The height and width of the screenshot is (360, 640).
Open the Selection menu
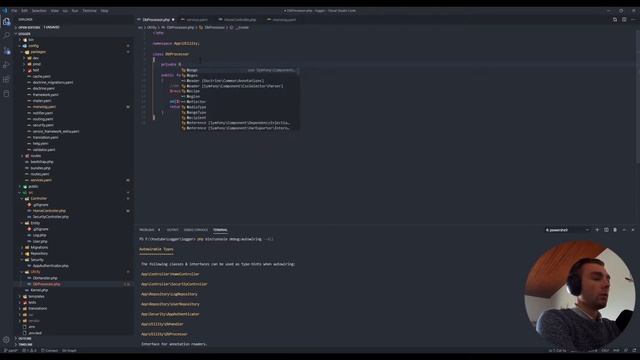[39, 11]
